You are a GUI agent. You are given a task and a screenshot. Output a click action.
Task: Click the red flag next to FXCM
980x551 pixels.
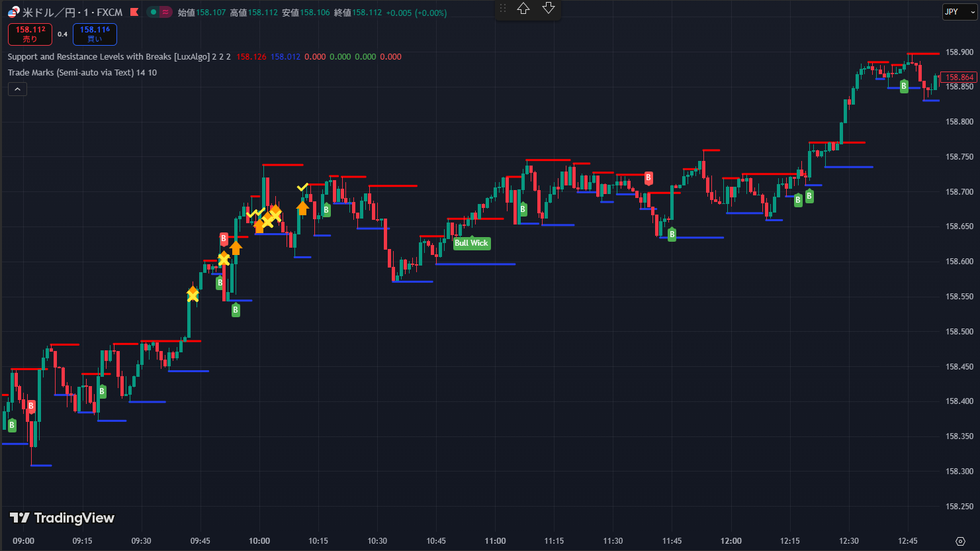134,12
